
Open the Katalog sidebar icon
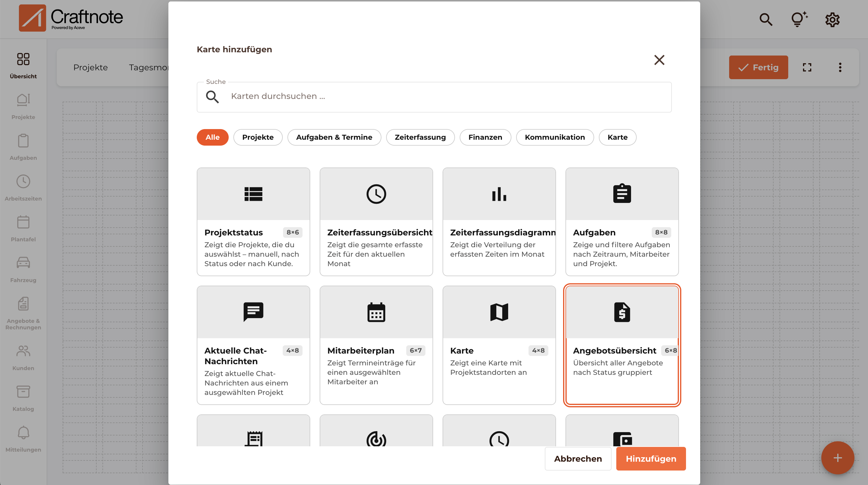(x=23, y=392)
